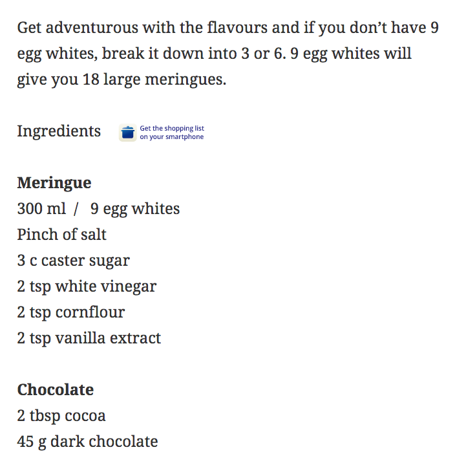Select the Ingredients heading

point(59,131)
